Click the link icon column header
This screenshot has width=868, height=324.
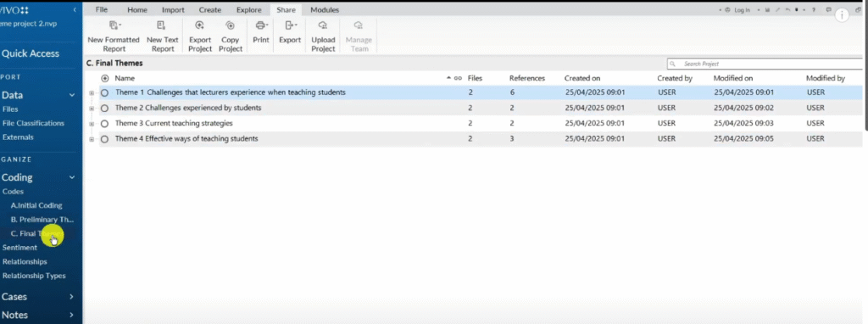pos(458,79)
